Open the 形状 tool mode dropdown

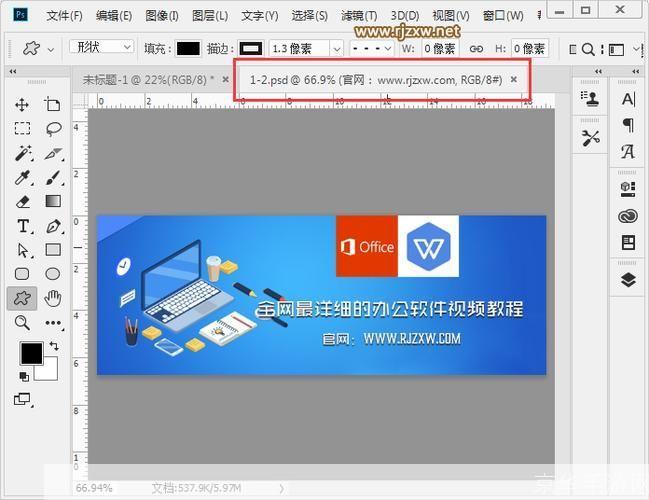(x=101, y=47)
